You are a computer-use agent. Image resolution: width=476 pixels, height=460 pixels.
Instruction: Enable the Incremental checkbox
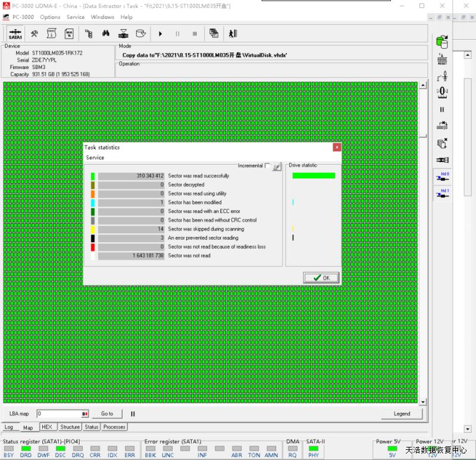268,166
